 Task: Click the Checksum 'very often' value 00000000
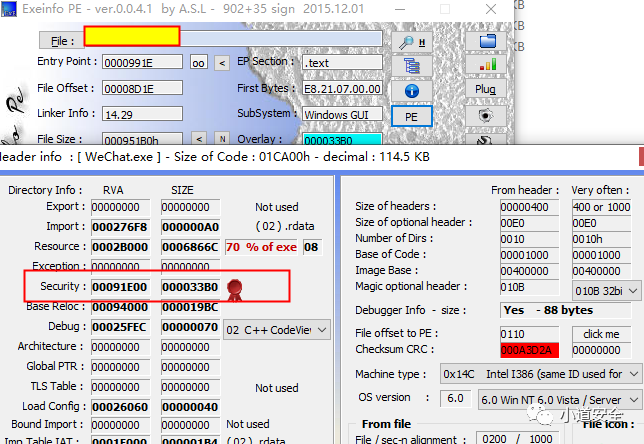(x=601, y=350)
